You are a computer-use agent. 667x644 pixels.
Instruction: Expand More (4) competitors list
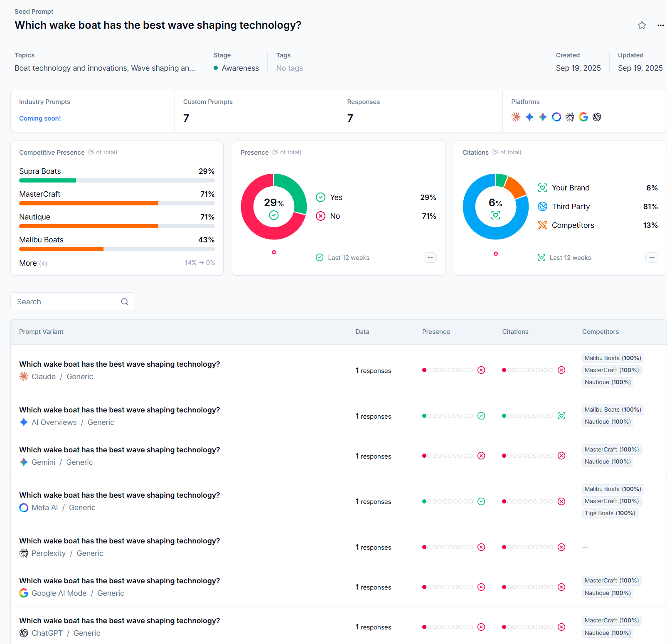point(33,263)
